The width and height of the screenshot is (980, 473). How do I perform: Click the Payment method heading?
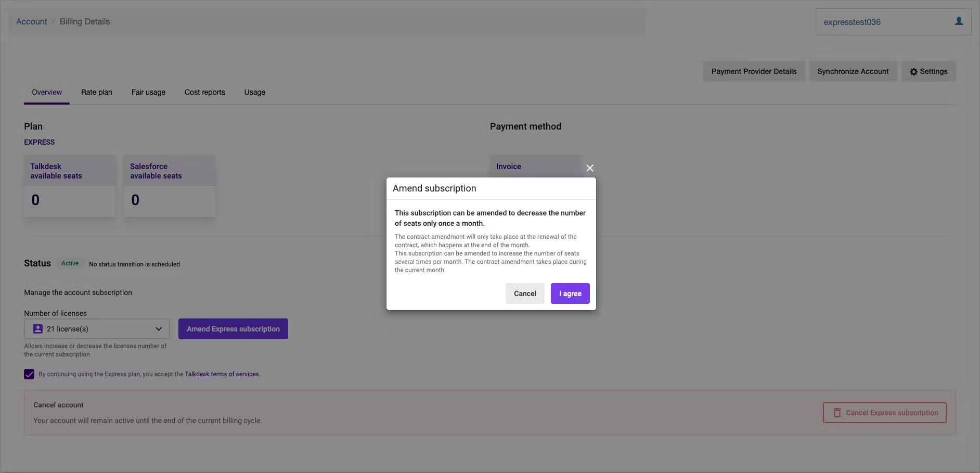(x=525, y=126)
